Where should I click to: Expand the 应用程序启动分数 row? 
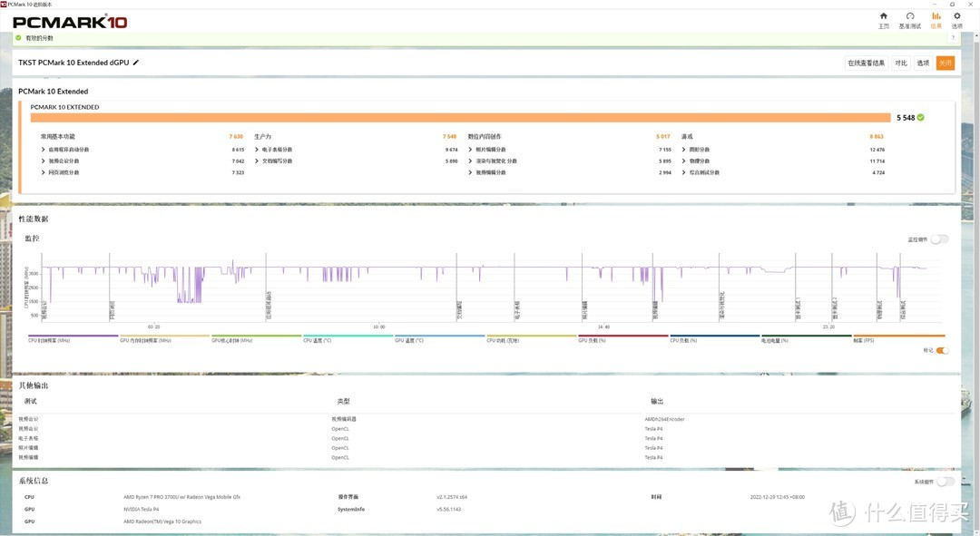(x=43, y=149)
